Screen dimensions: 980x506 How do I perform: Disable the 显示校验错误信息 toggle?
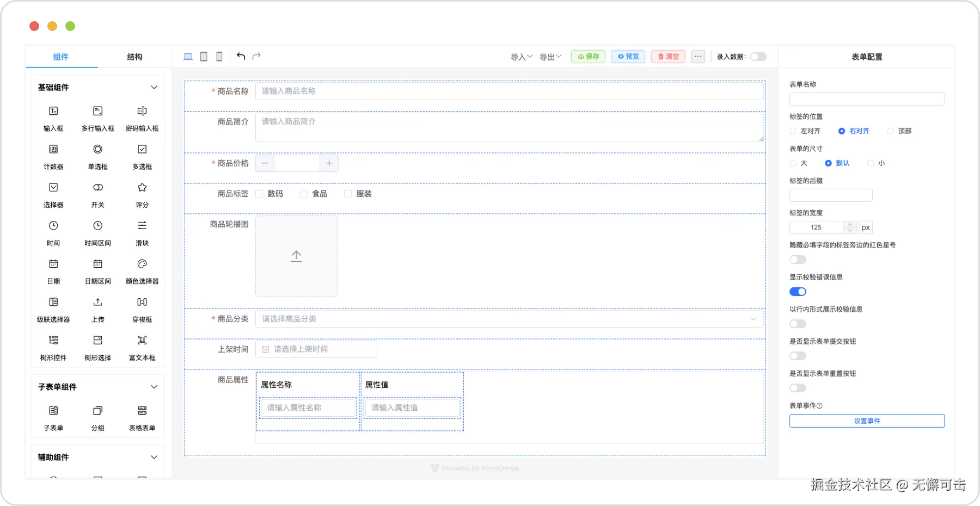tap(797, 291)
